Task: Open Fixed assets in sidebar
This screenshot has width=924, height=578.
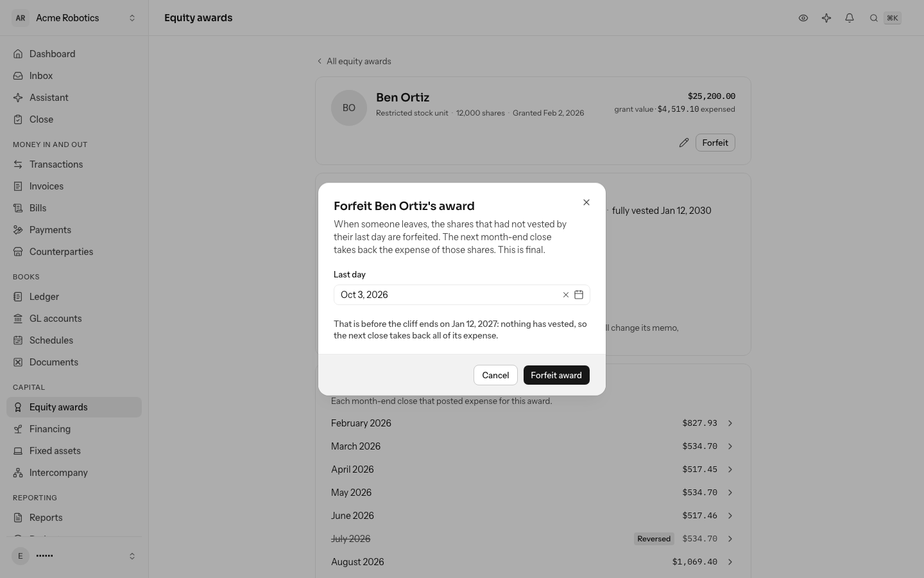Action: coord(74,451)
